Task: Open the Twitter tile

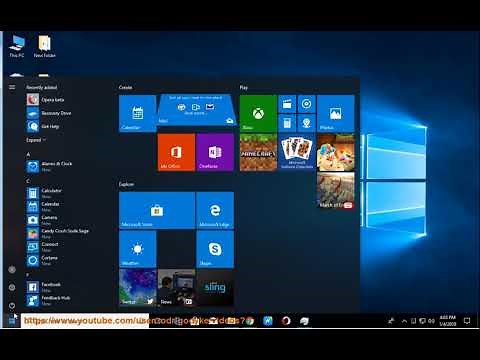Action: [137, 288]
